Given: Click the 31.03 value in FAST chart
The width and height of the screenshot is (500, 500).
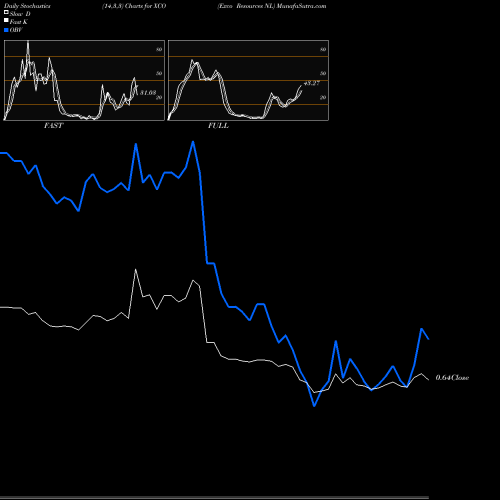Looking at the screenshot, I should [x=148, y=93].
